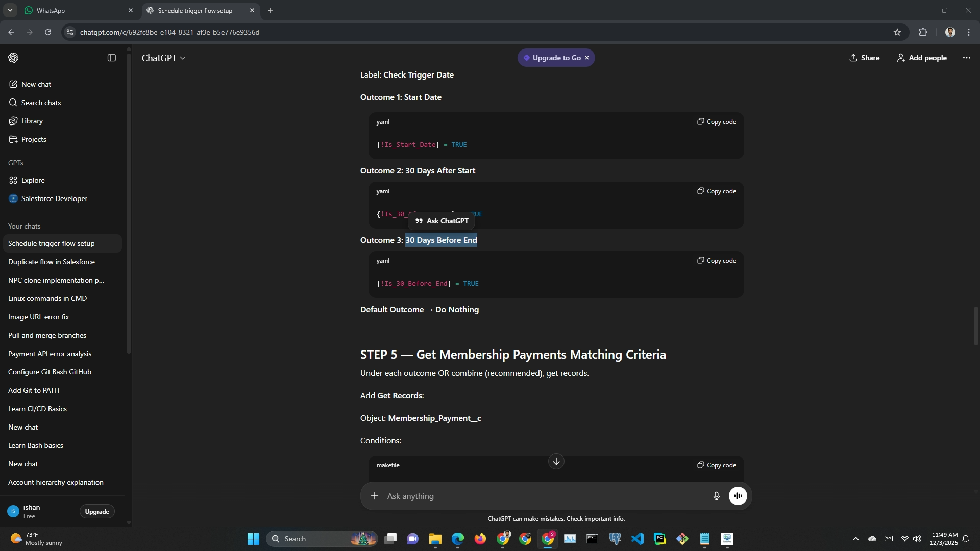
Task: Open the Duplicate flow in Salesforce chat
Action: (52, 262)
